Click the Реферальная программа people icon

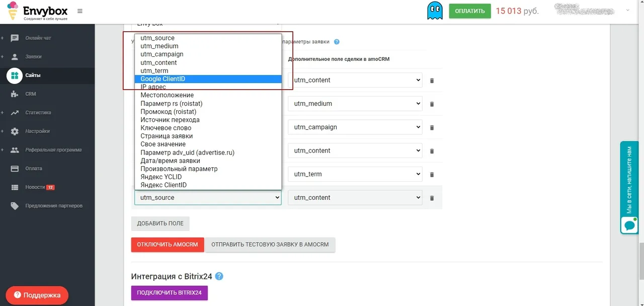click(15, 150)
